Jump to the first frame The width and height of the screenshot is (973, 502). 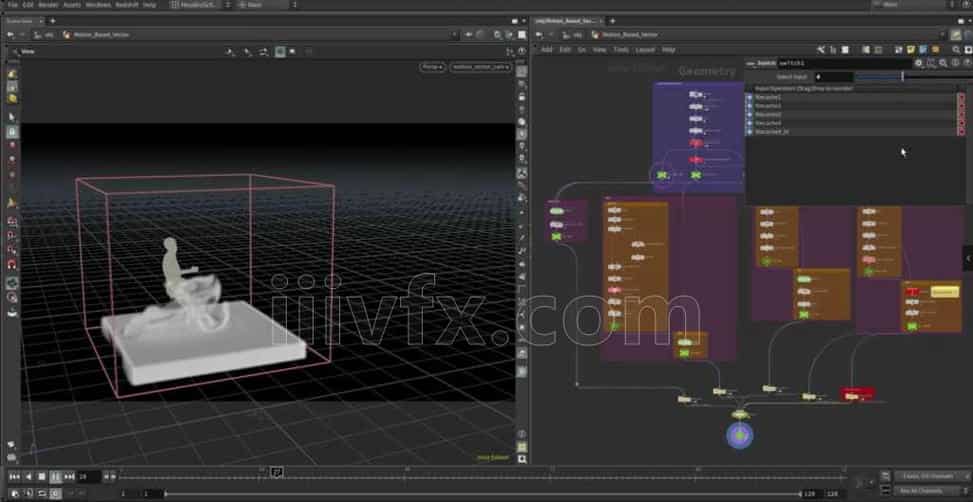(14, 477)
